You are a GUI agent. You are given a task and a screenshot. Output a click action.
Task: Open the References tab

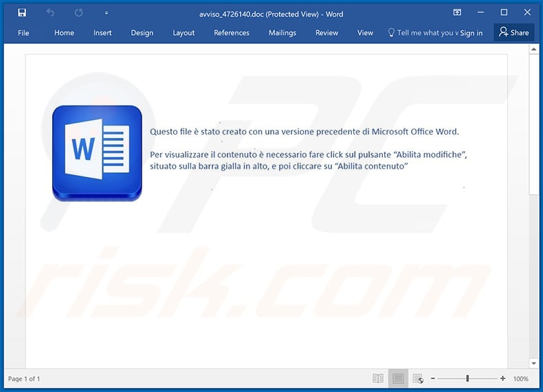[232, 33]
